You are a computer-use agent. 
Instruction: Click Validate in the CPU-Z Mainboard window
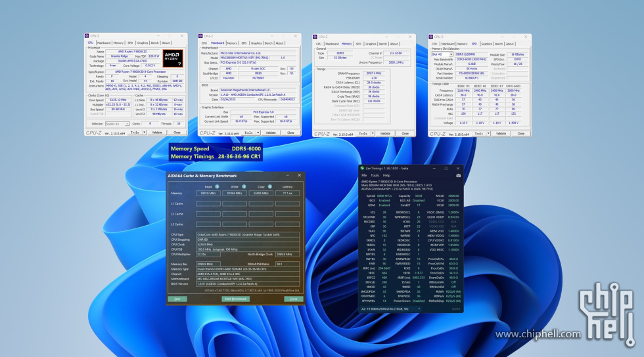point(271,133)
